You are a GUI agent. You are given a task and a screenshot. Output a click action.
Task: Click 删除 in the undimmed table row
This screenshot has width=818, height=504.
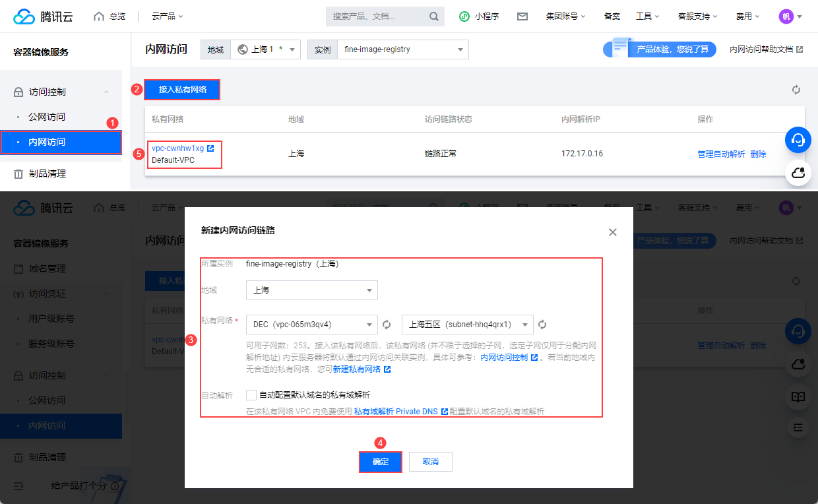click(x=758, y=154)
